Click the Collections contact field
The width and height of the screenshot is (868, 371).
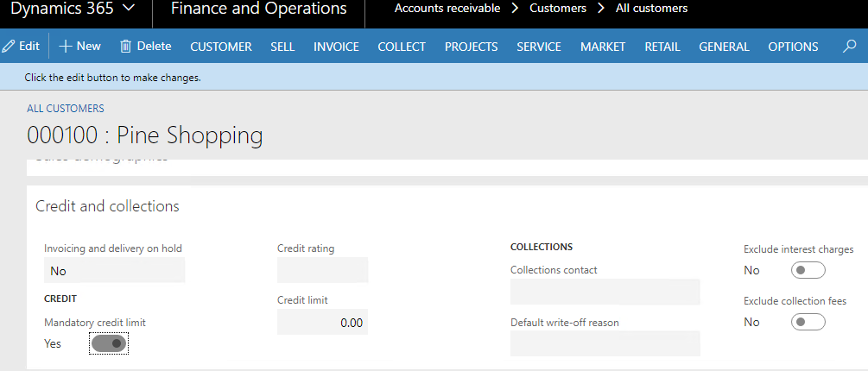(605, 292)
